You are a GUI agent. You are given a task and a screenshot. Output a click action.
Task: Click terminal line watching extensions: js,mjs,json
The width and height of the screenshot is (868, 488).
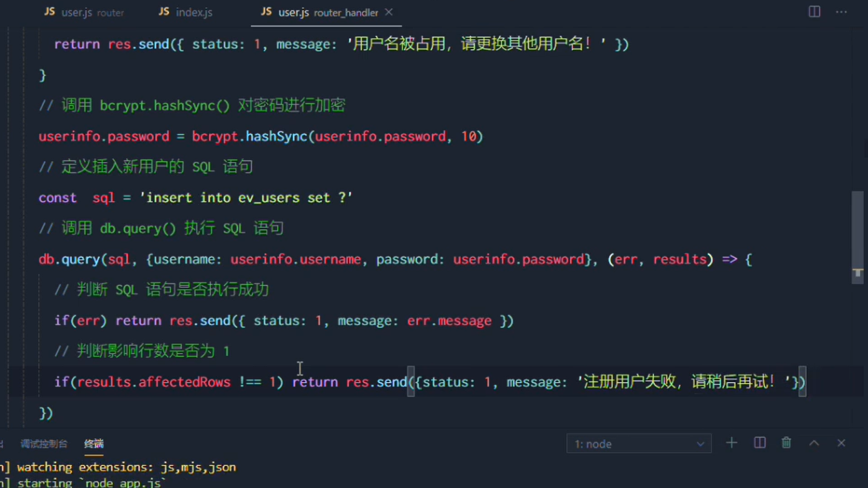126,467
